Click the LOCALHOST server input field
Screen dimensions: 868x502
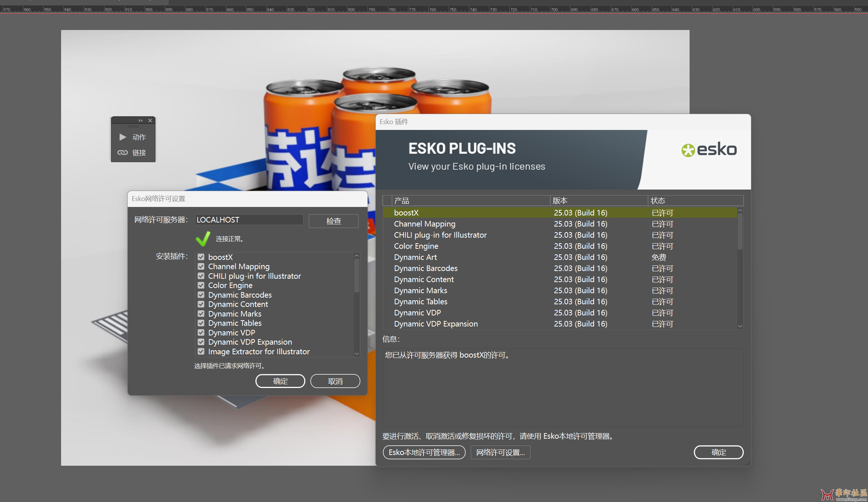(249, 220)
